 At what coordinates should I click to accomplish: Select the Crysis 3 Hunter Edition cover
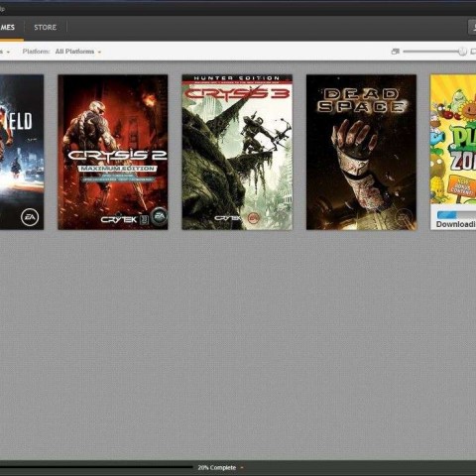237,152
